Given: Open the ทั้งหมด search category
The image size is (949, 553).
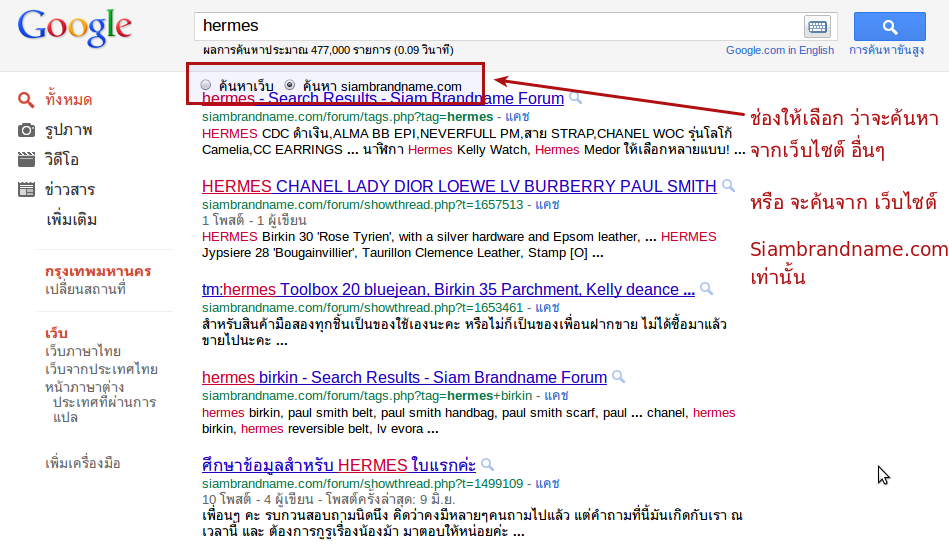Looking at the screenshot, I should (x=68, y=100).
